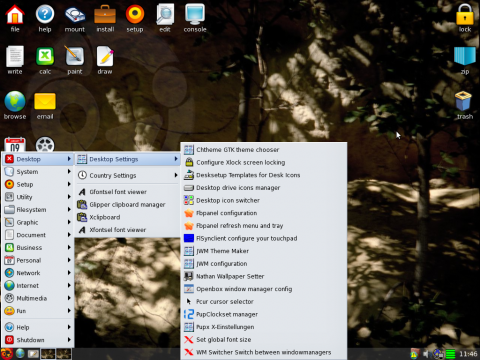Viewport: 480px width, 360px height.
Task: Expand the Multimedia menu category
Action: tap(38, 298)
